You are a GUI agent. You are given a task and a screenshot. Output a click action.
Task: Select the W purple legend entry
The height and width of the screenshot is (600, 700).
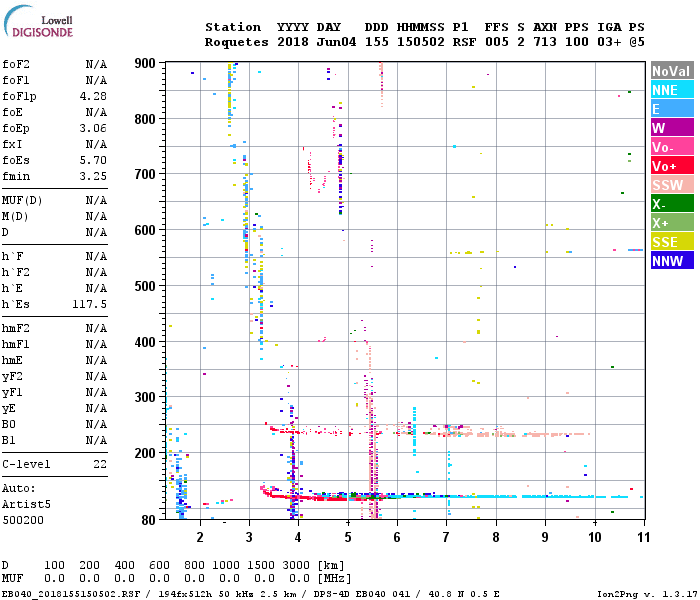(x=669, y=128)
